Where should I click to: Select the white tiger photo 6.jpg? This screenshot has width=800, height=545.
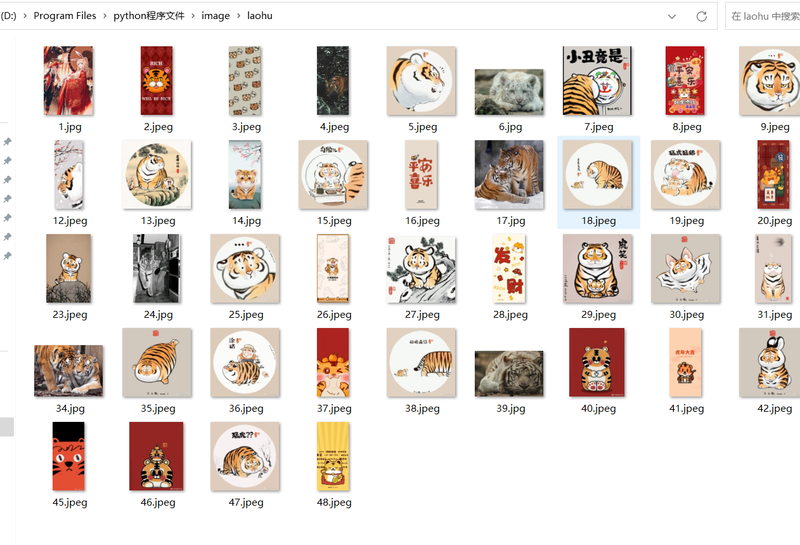coord(509,92)
